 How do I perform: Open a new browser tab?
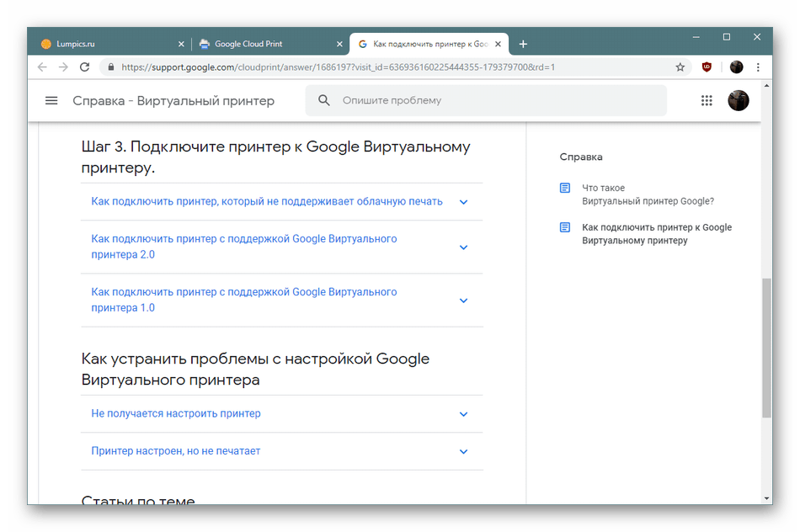pos(523,44)
